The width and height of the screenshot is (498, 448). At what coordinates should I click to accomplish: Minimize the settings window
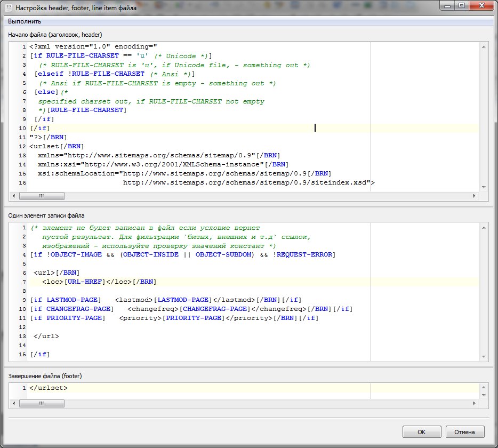[447, 5]
